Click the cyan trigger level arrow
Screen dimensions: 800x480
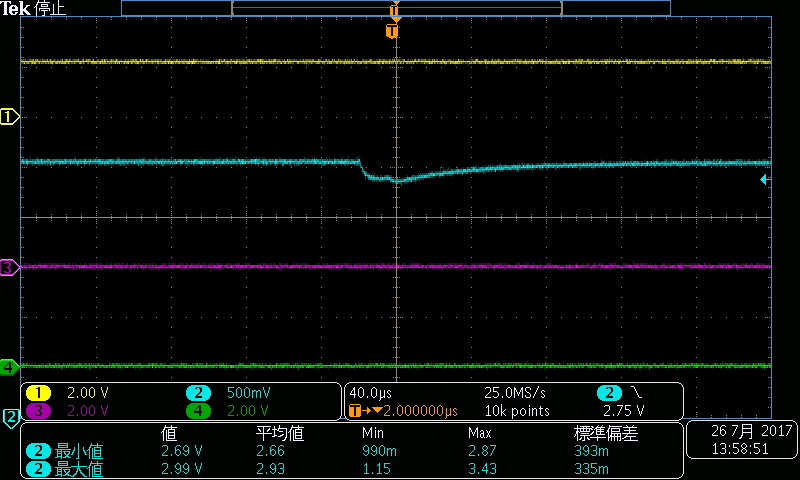tap(765, 180)
